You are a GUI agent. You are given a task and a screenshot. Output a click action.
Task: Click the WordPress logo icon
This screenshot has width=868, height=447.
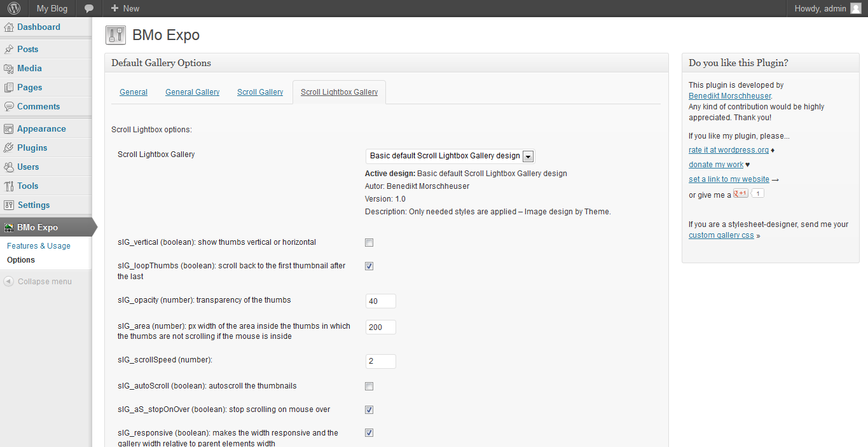coord(14,8)
